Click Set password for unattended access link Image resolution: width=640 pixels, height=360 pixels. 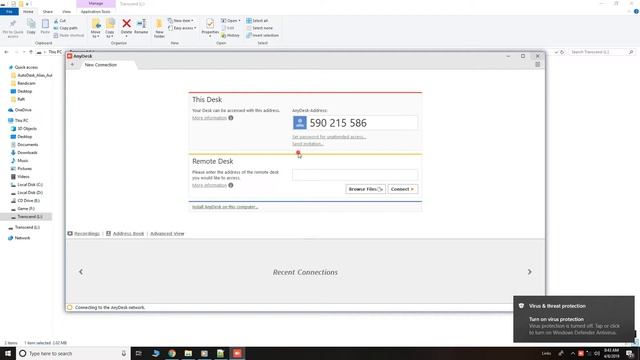click(x=329, y=137)
